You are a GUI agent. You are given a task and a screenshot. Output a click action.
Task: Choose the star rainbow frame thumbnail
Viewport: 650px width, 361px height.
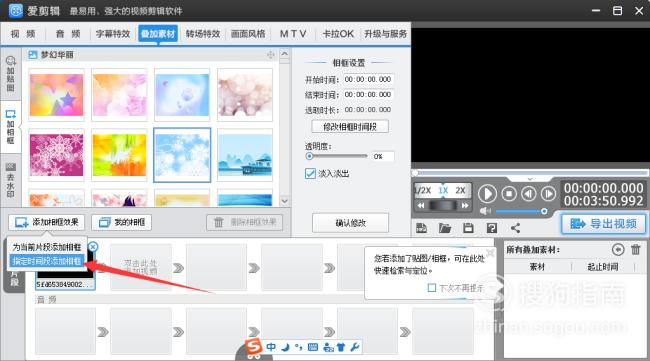click(56, 95)
